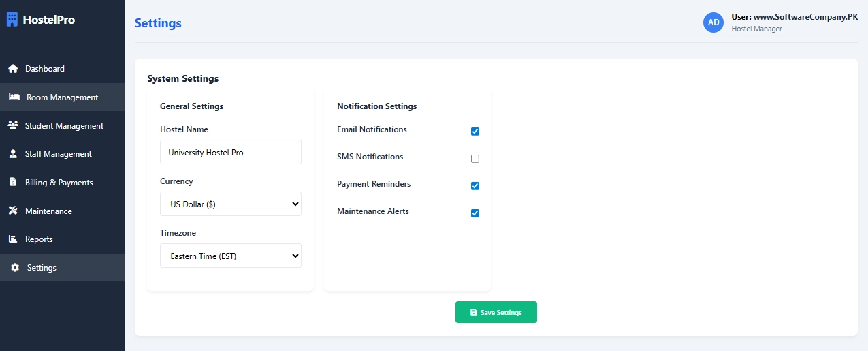Click the SMS Notifications label
Image resolution: width=868 pixels, height=351 pixels.
point(370,157)
